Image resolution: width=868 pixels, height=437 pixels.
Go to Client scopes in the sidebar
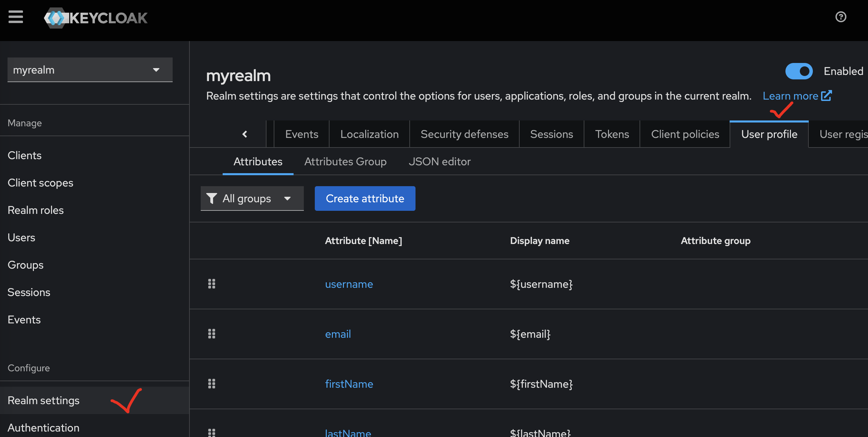(x=40, y=183)
